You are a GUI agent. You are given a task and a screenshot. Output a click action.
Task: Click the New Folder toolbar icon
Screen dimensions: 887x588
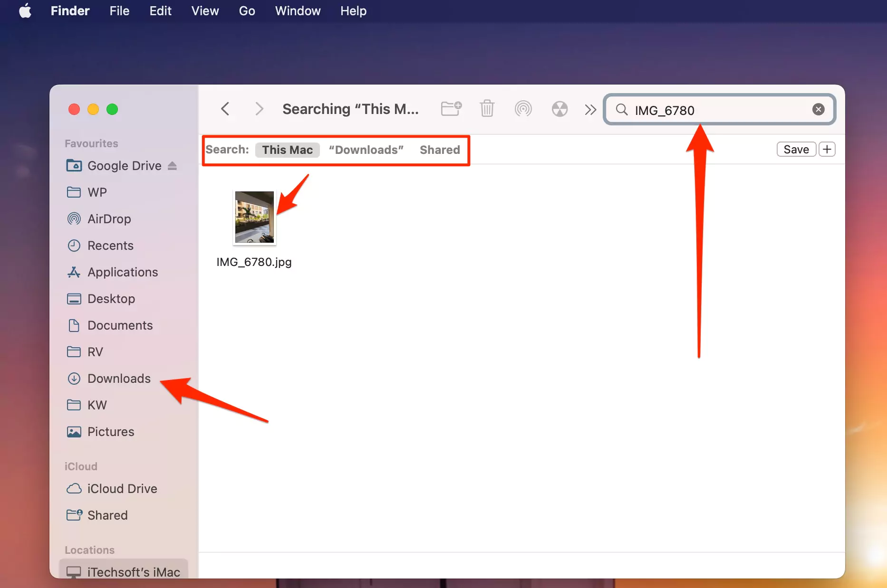451,109
